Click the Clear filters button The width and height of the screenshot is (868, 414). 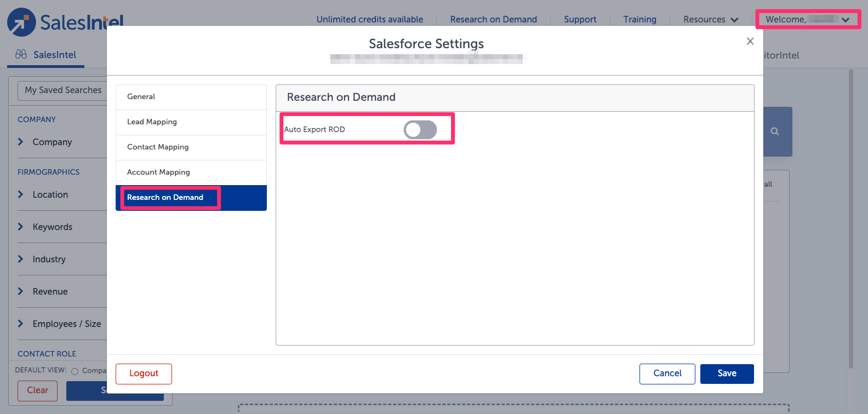37,390
